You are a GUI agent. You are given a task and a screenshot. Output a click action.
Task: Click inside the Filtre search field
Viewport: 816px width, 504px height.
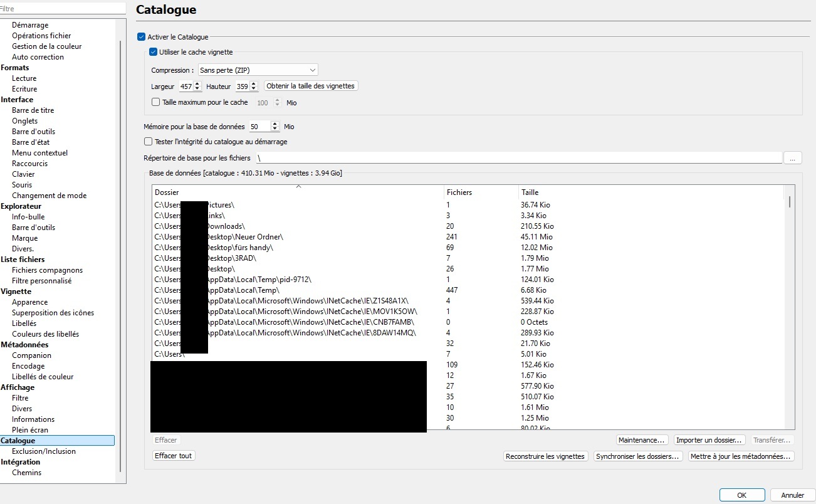(63, 8)
